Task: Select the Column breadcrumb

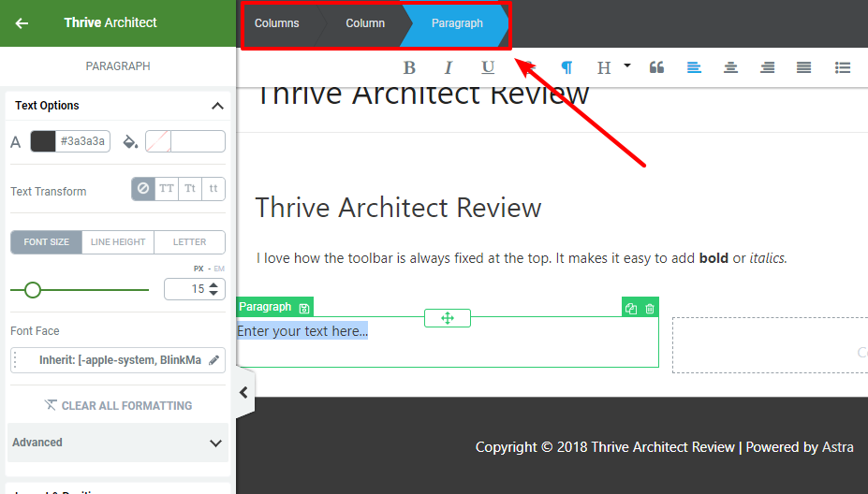Action: 365,23
